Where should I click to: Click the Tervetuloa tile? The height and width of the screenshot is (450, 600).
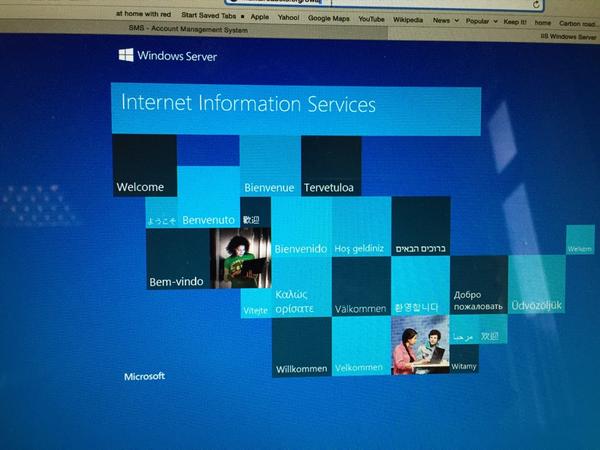pyautogui.click(x=331, y=166)
